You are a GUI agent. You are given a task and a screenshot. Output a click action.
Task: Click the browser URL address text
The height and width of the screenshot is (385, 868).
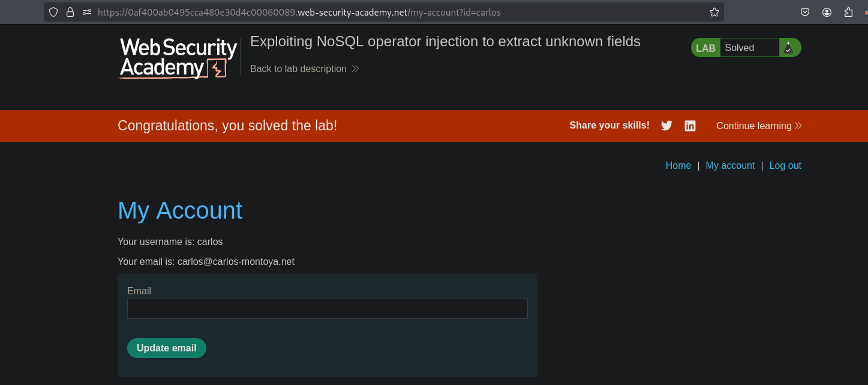pyautogui.click(x=299, y=12)
